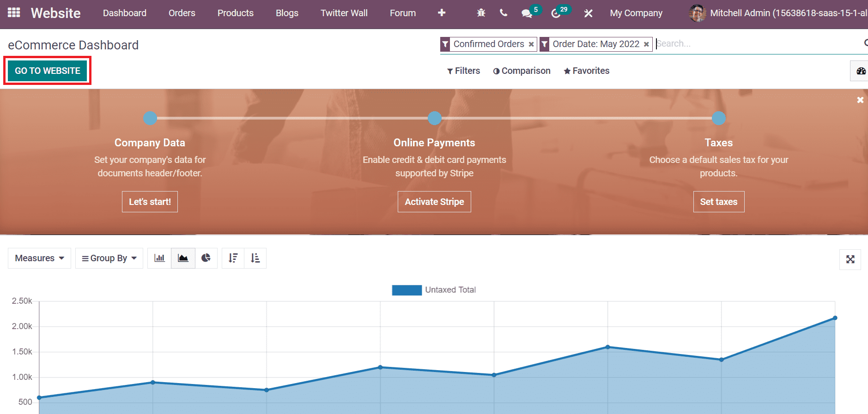Open the Measures dropdown

pyautogui.click(x=39, y=258)
